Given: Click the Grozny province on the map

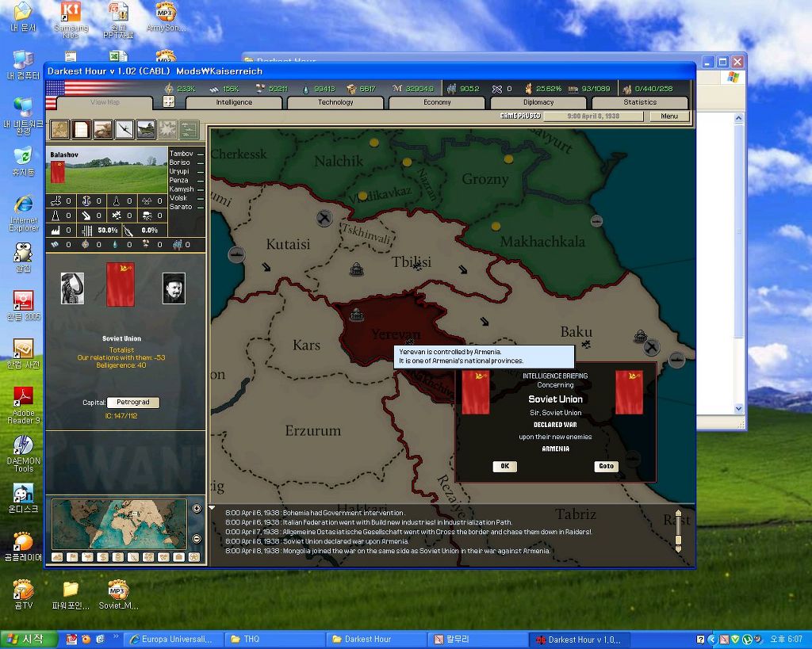Looking at the screenshot, I should (x=485, y=179).
